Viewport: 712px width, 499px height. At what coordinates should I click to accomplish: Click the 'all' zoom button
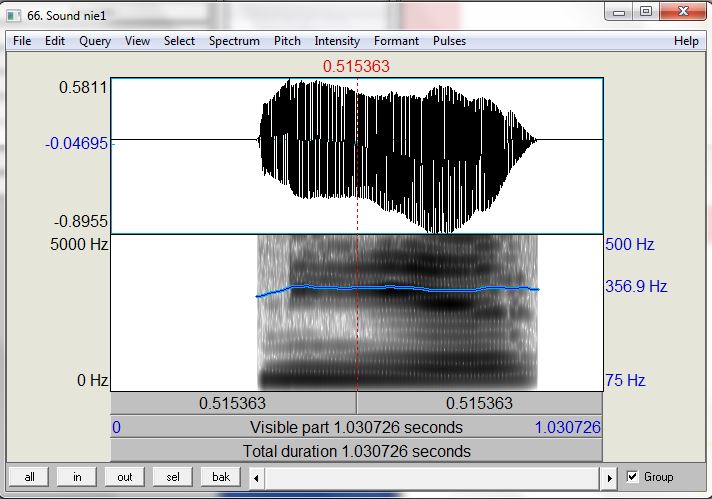pyautogui.click(x=30, y=477)
